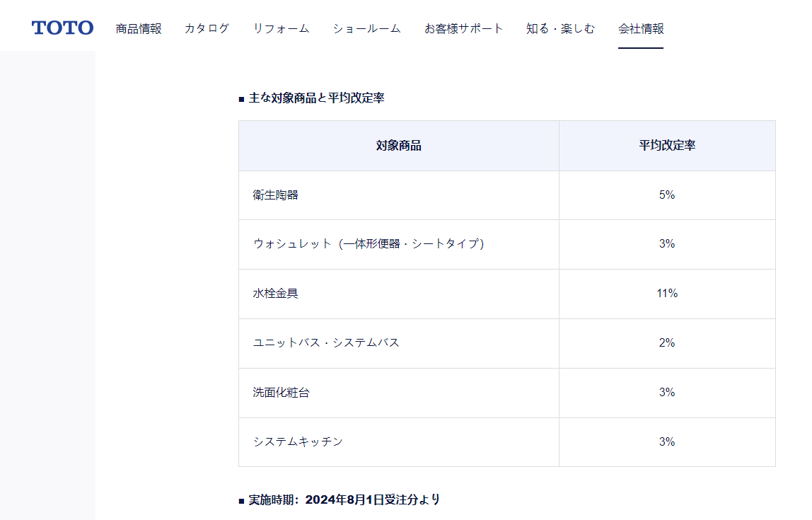Image resolution: width=812 pixels, height=520 pixels.
Task: Click the 主な対象商品と平均改定率 heading
Action: click(316, 98)
